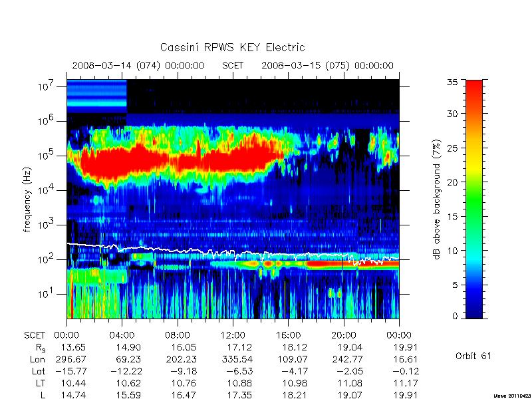Click the L value 14.74
Image resolution: width=532 pixels, height=399 pixels.
pos(73,395)
